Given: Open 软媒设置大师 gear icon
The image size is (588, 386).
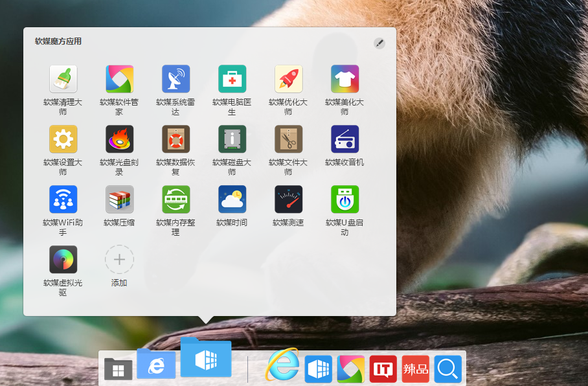Looking at the screenshot, I should pyautogui.click(x=63, y=139).
